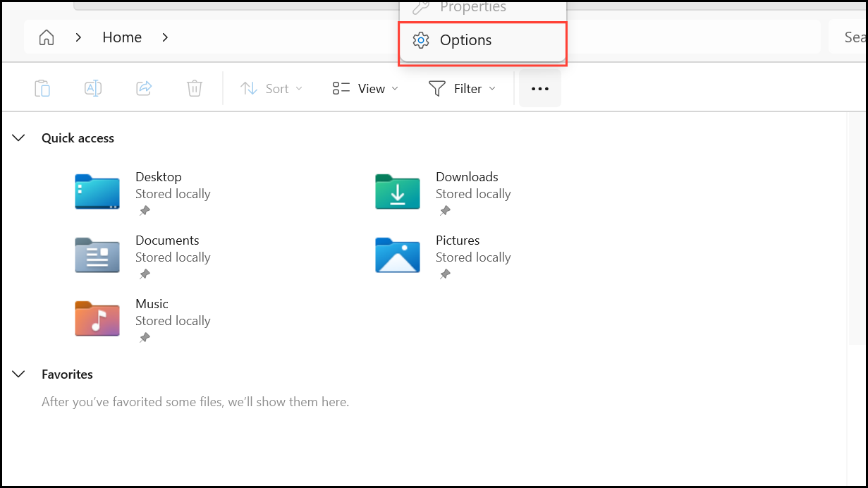The image size is (868, 488).
Task: Open the Filter dropdown
Action: 461,88
